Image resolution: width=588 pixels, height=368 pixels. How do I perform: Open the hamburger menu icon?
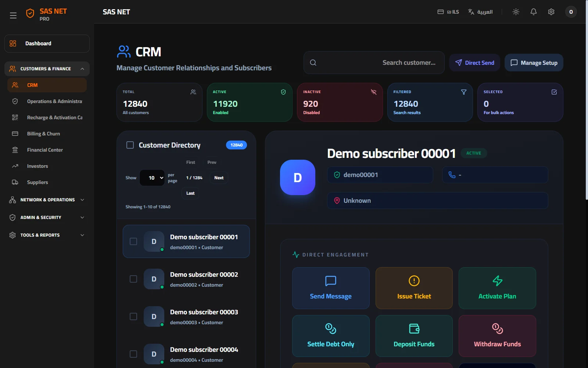(x=13, y=15)
